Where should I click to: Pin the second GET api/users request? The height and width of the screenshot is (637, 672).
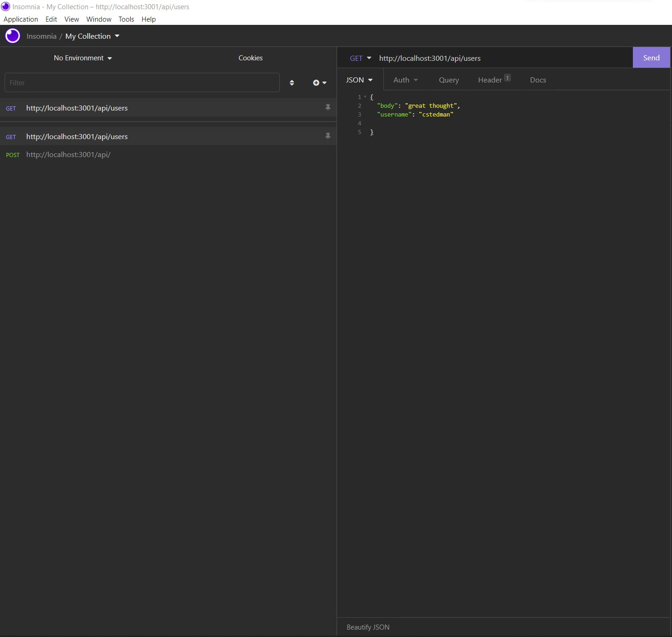(x=328, y=136)
